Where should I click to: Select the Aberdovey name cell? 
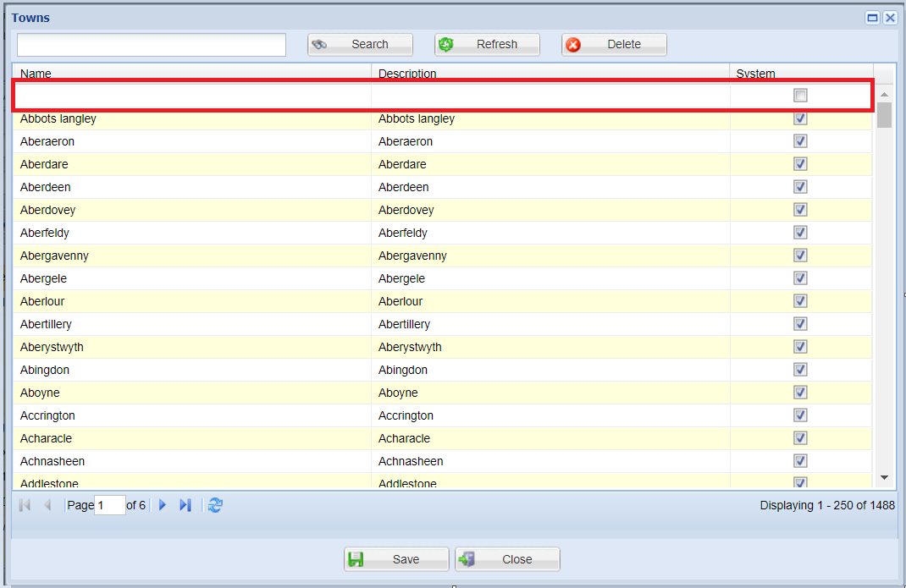point(192,210)
